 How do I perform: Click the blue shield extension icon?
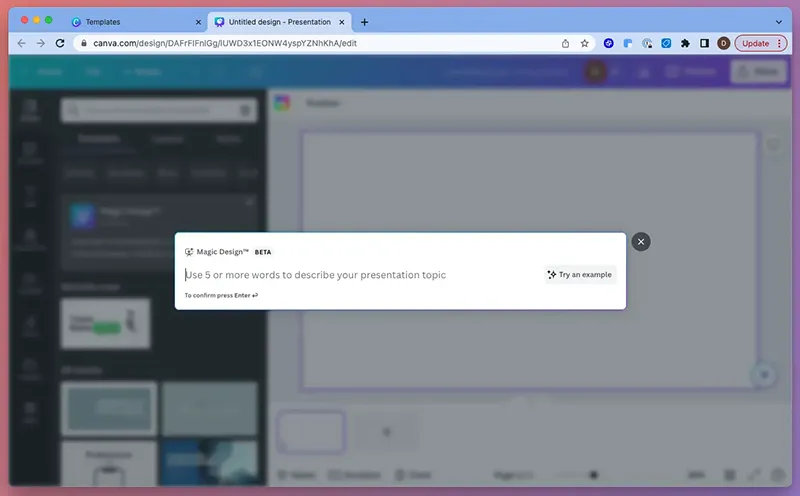coord(666,43)
